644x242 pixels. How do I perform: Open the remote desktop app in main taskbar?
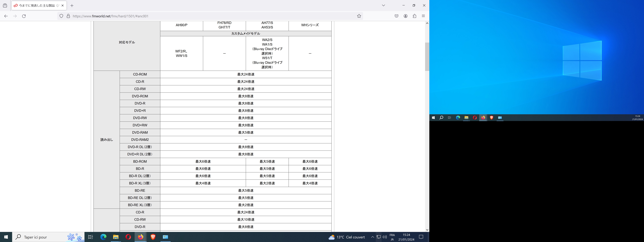(165, 237)
